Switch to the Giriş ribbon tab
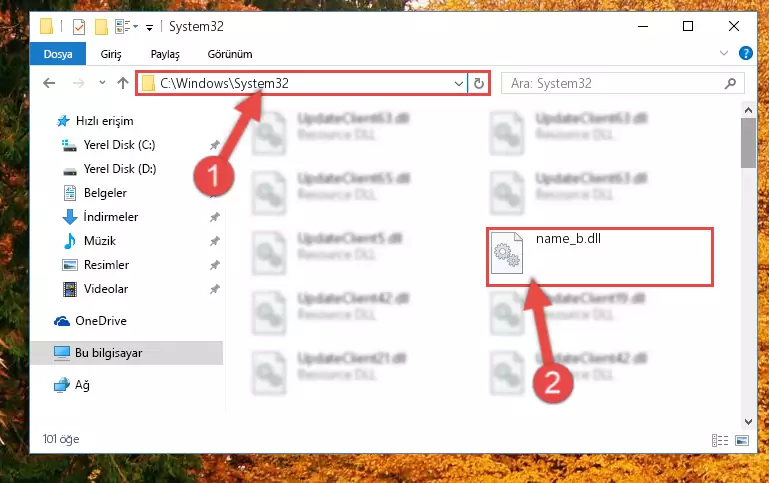 coord(111,54)
